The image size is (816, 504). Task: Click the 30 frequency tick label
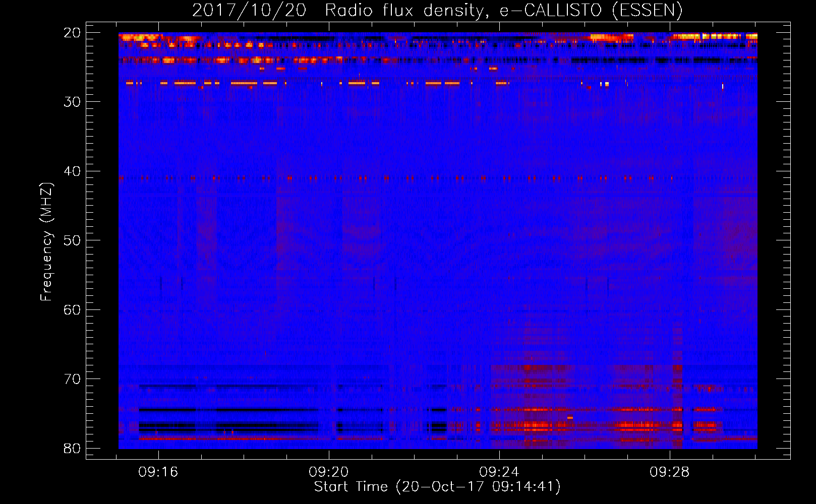[x=72, y=102]
